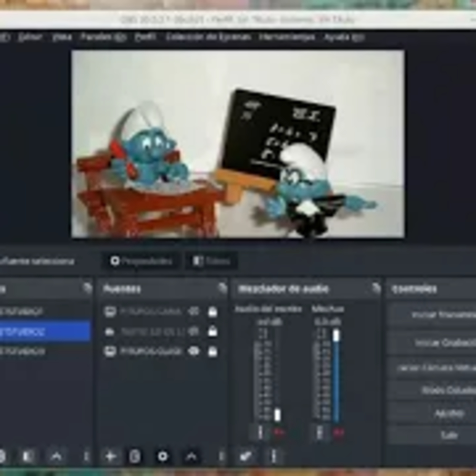Open the Herramientas menu
This screenshot has width=476, height=476.
(x=287, y=37)
